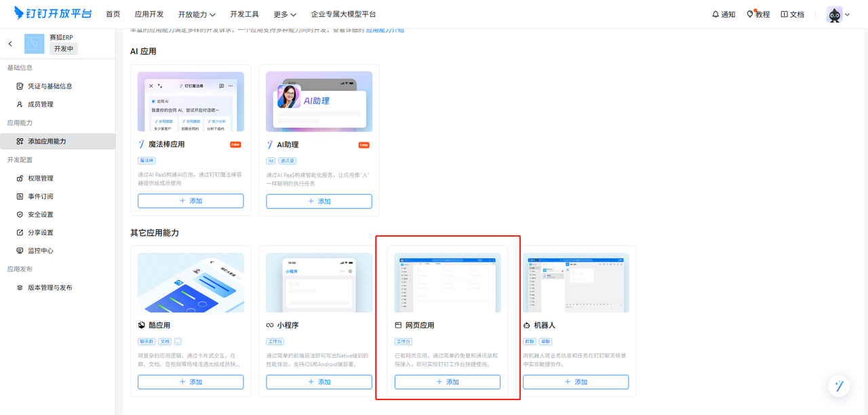
Task: Click the 开发中 status badge
Action: (64, 49)
